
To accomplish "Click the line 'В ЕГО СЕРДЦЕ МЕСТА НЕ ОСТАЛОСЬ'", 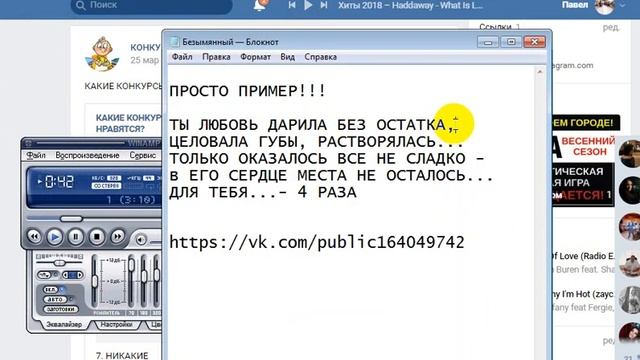I will pos(331,176).
